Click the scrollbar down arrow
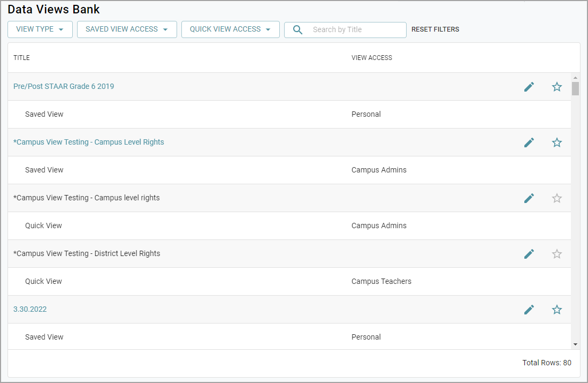Screen dimensions: 588x383 (x=575, y=344)
